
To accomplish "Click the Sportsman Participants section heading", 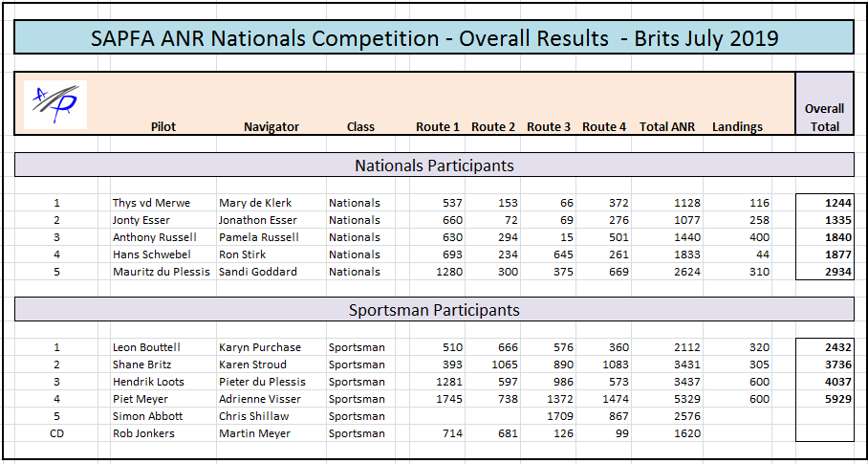I will 434,310.
